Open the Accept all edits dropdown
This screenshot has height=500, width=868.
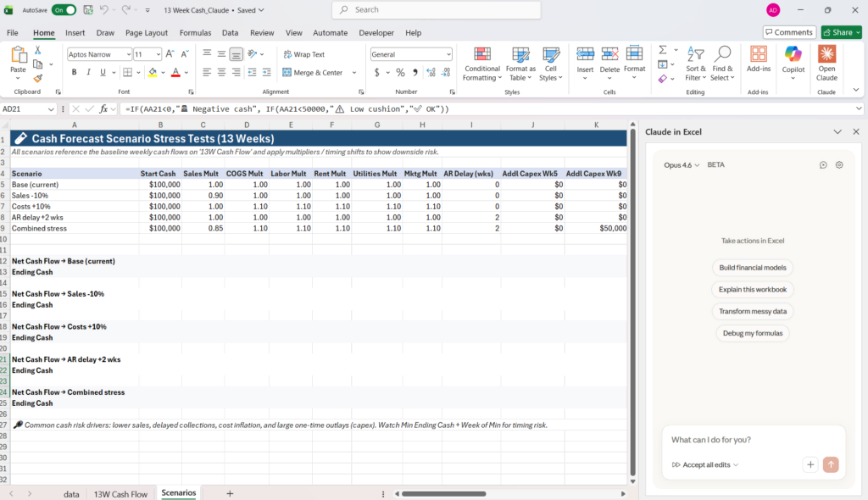705,464
